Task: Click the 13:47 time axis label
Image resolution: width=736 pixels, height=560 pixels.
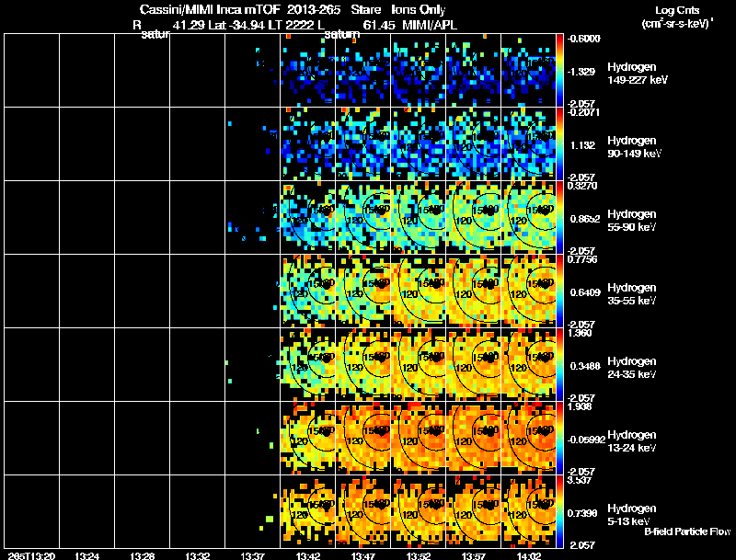Action: [x=362, y=556]
